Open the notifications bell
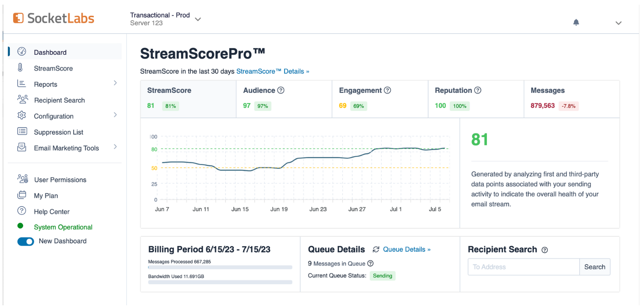The height and width of the screenshot is (307, 644). tap(576, 22)
